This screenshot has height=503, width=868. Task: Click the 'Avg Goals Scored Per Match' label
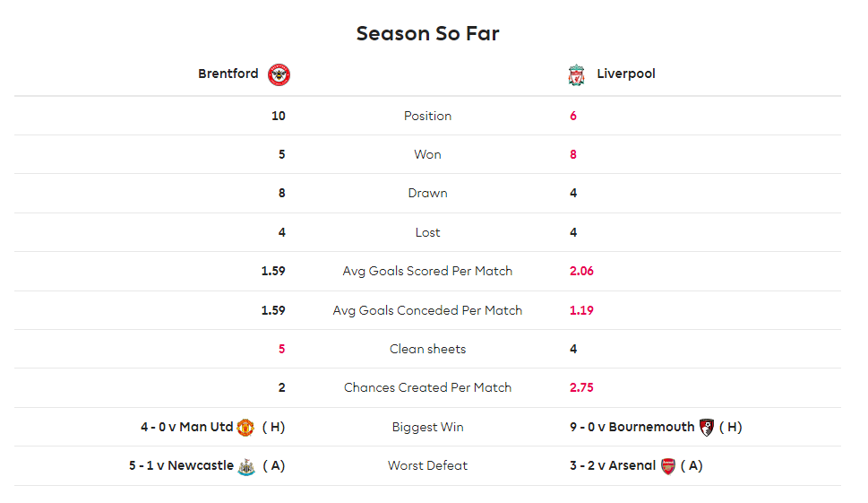[428, 271]
